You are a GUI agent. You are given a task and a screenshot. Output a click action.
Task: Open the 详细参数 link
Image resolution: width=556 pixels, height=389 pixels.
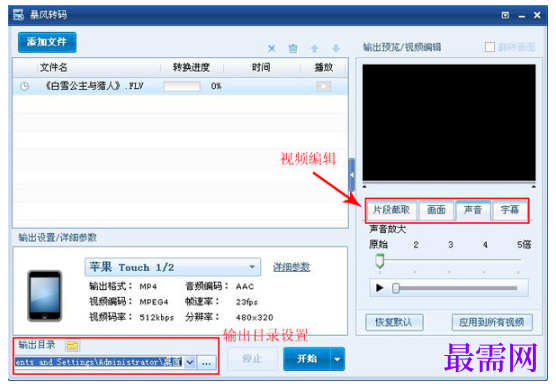pos(291,267)
